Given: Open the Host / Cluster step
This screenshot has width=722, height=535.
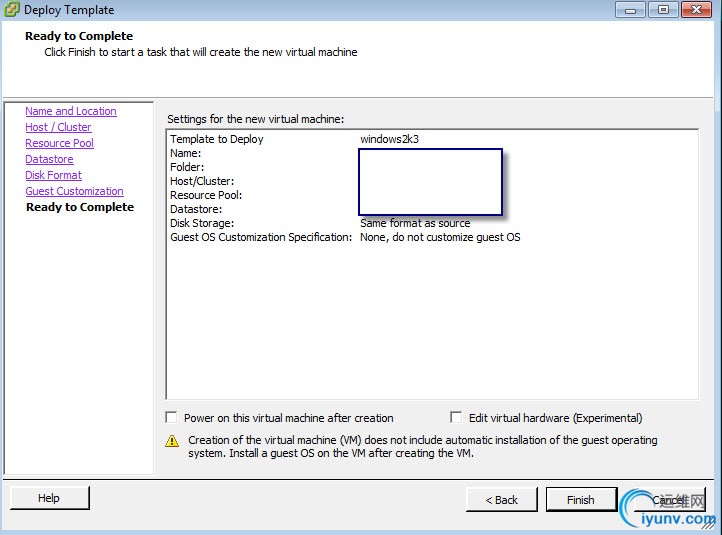Looking at the screenshot, I should click(58, 127).
